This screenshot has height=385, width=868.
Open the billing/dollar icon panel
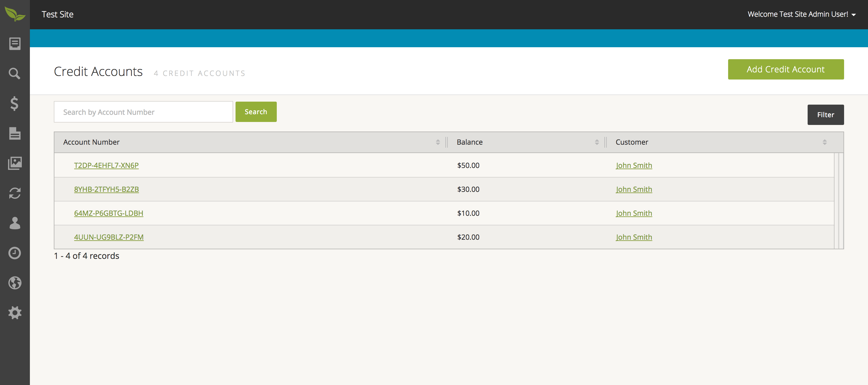click(15, 103)
